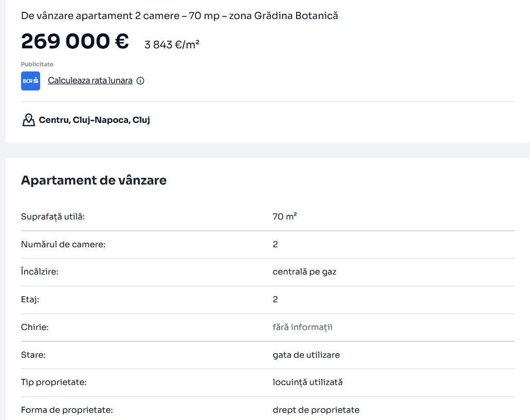Open the Calculeaza rata lunara link
This screenshot has width=530, height=420.
point(90,81)
